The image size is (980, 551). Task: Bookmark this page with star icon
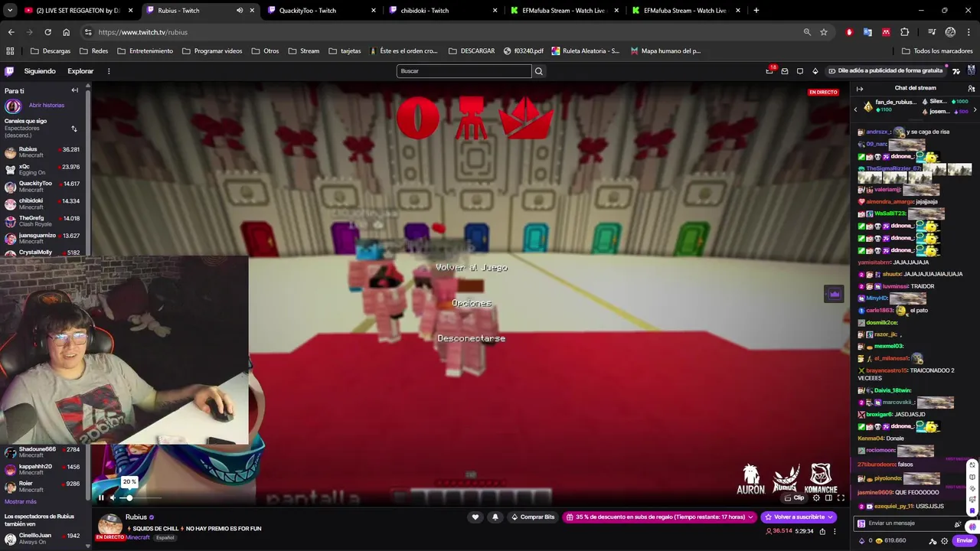tap(824, 32)
